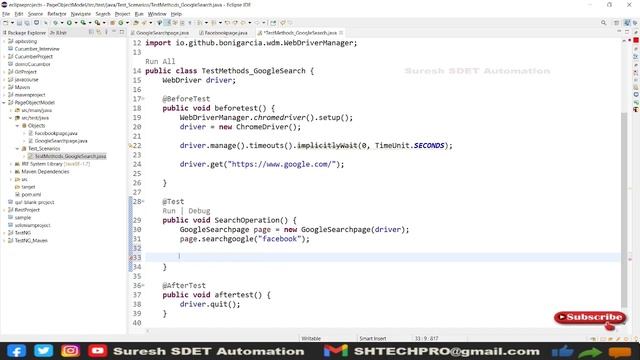Screen dimensions: 640x360
Task: Fold the @BeforeTest method on line 17
Action: 144,99
